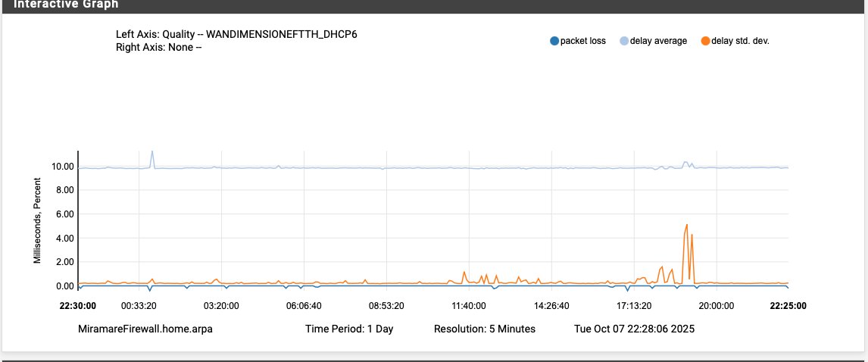Click the Tue Oct 07 22:28:06 timestamp
868x362 pixels.
(x=635, y=329)
